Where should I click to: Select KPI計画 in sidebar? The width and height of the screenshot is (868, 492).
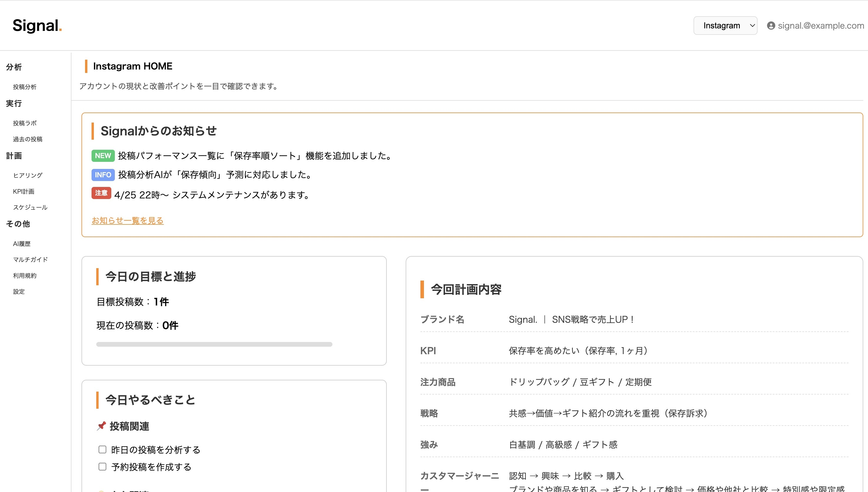click(24, 191)
